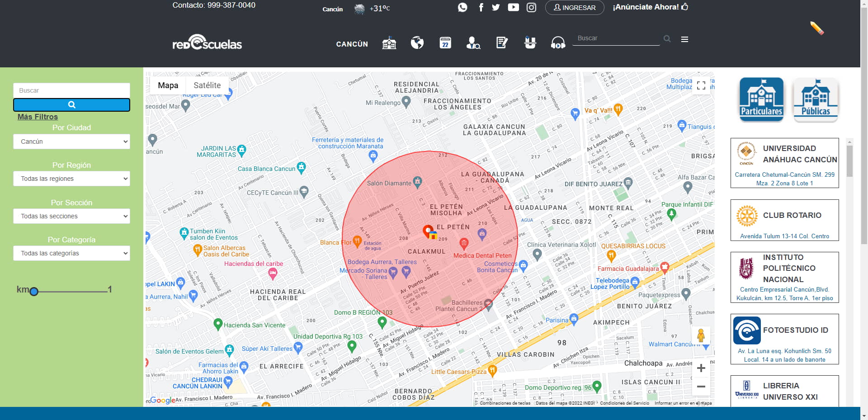Open the Todas las secciones dropdown

click(71, 216)
